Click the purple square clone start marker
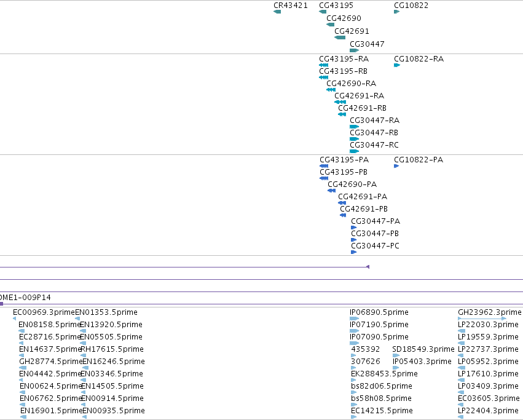 pos(1,304)
